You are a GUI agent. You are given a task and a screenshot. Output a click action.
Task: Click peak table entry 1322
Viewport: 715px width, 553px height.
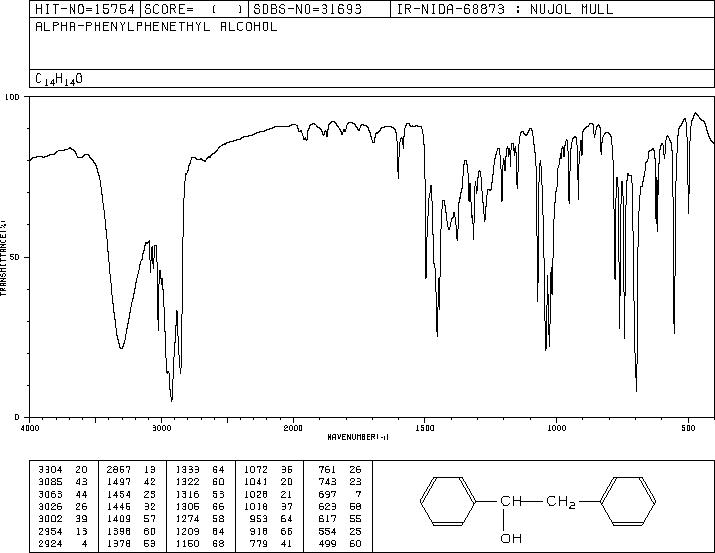[x=187, y=482]
